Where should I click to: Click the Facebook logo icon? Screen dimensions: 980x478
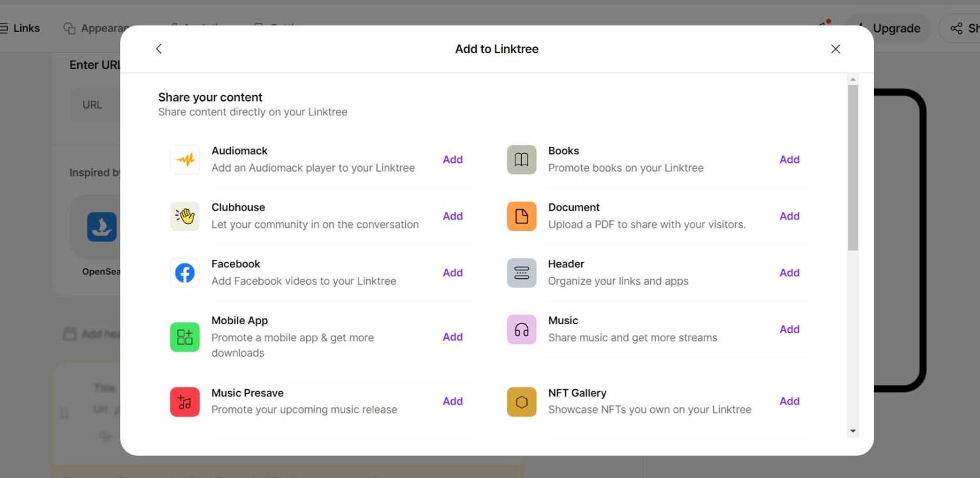(185, 273)
